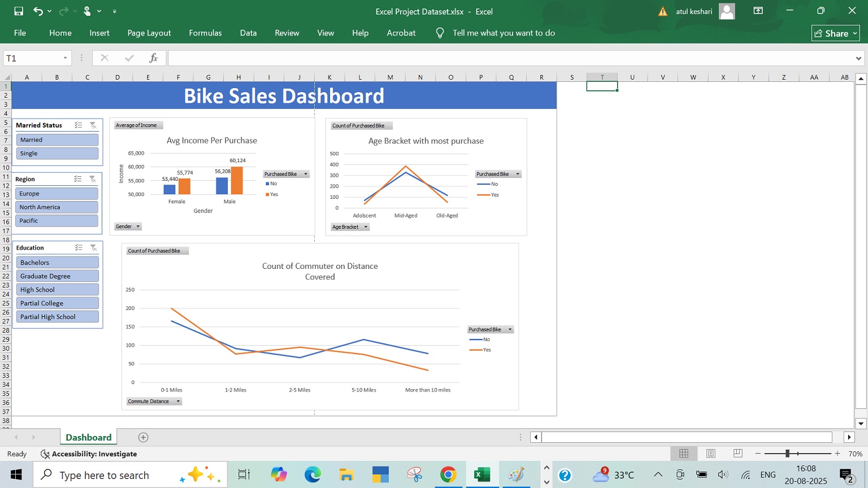Select Bachelors in Education slicer

58,262
